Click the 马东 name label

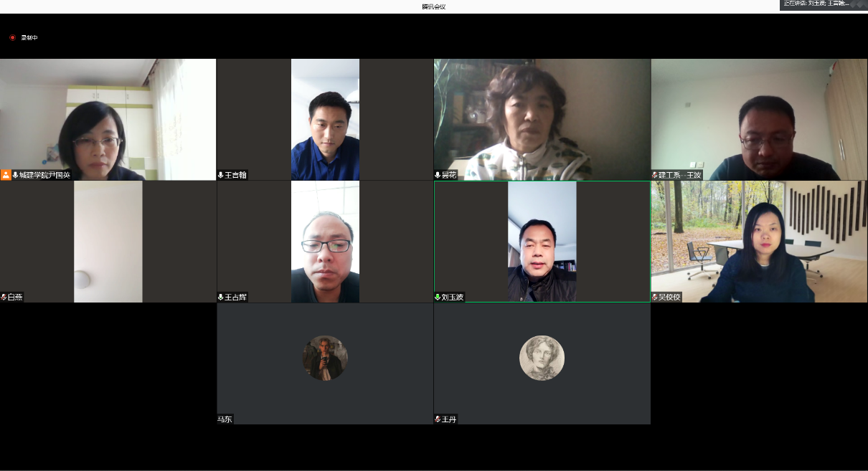click(x=225, y=419)
